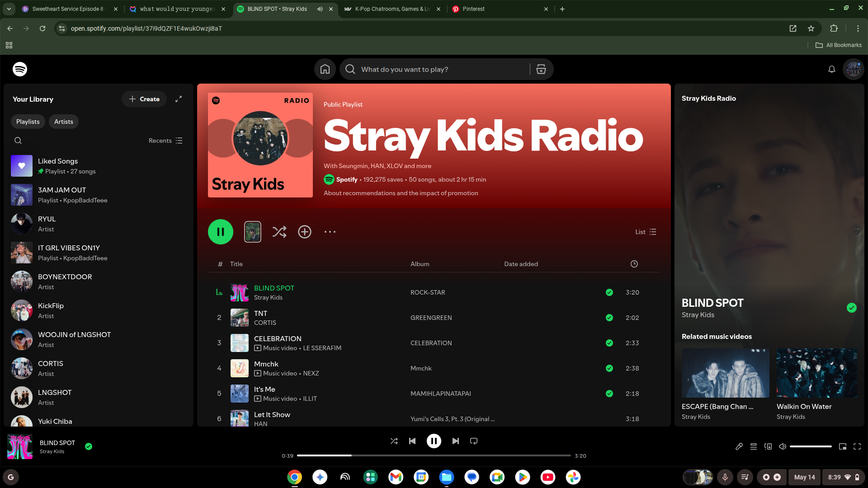The image size is (868, 488).
Task: Search within Your Library
Action: click(18, 141)
